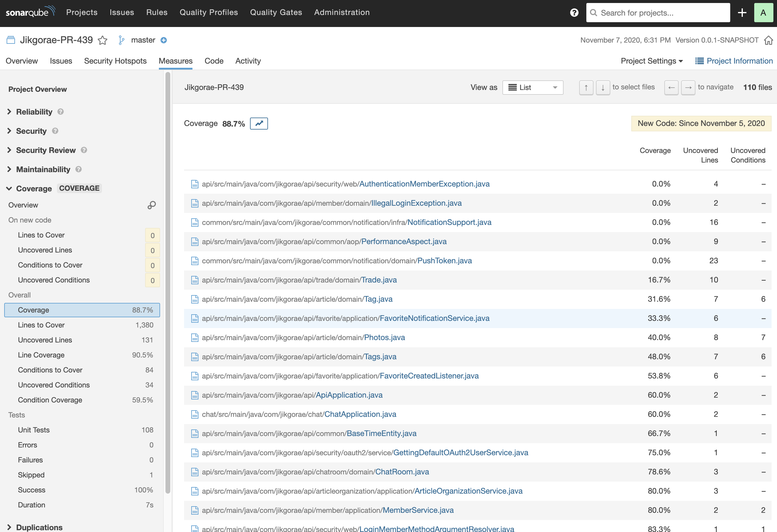Click the up arrow to select previous file

point(586,87)
